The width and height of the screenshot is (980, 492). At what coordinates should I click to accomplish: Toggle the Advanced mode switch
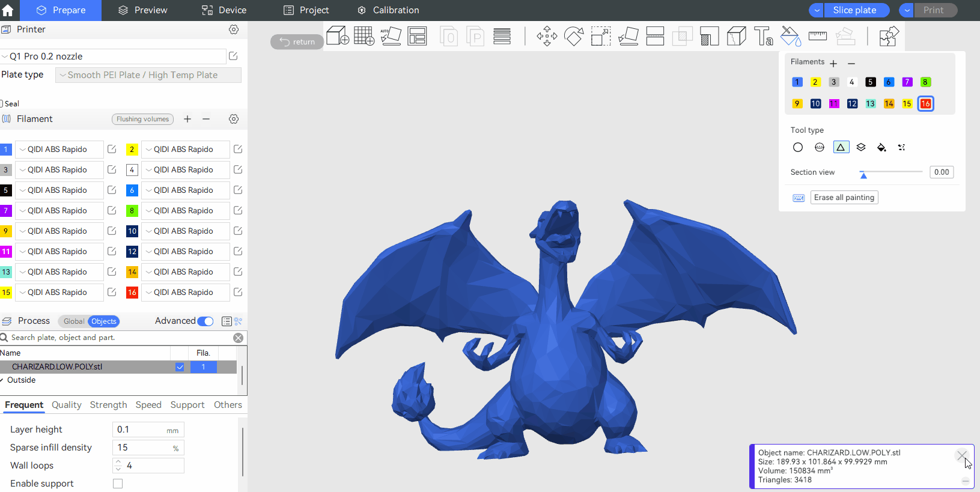point(205,321)
